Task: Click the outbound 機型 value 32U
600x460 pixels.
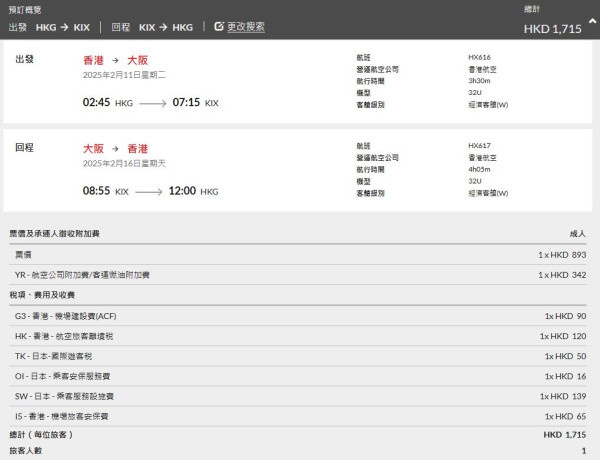Action: click(x=475, y=93)
